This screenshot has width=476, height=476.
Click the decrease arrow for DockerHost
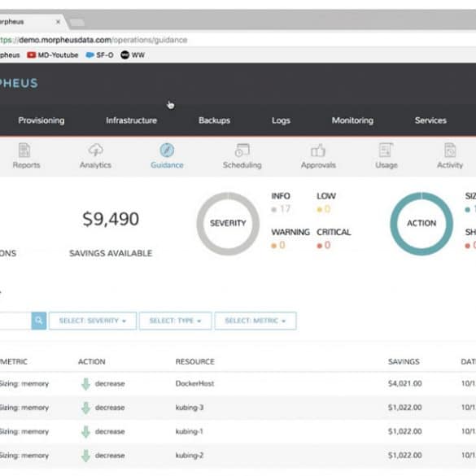tap(86, 384)
